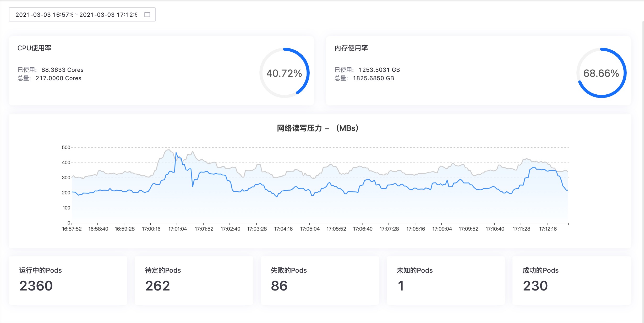Click the 待定的Pods count 262
The image size is (644, 323).
pyautogui.click(x=157, y=286)
